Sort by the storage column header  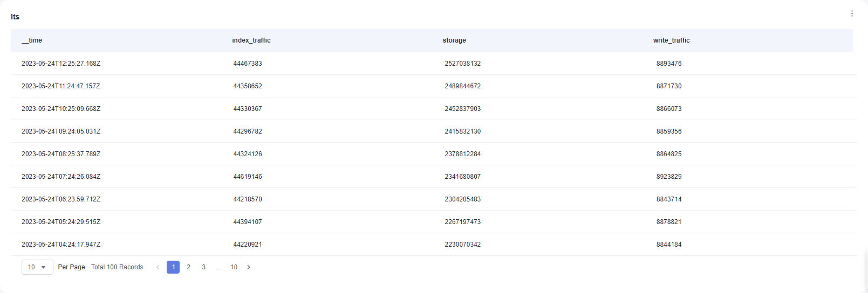(454, 40)
